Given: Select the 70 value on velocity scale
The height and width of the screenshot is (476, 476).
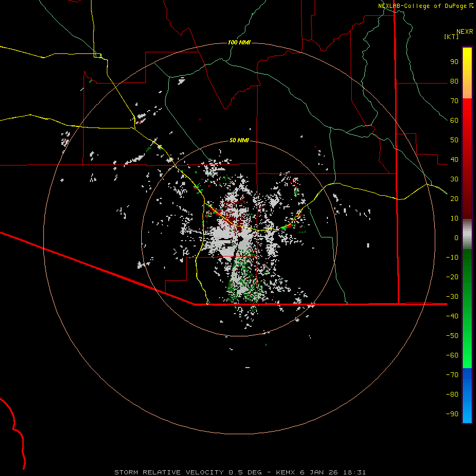Looking at the screenshot, I should 454,101.
